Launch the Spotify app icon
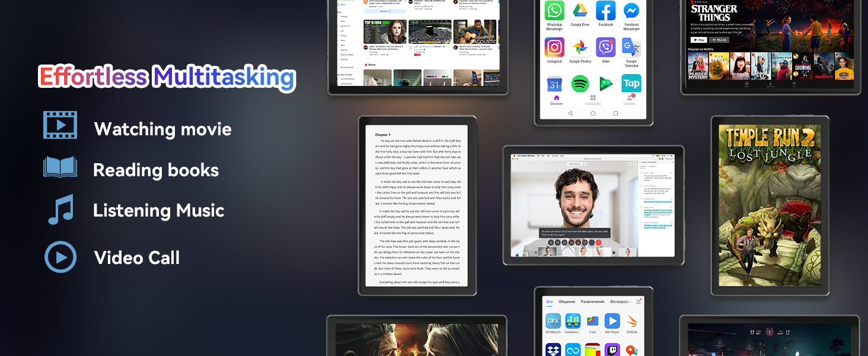 (x=580, y=84)
